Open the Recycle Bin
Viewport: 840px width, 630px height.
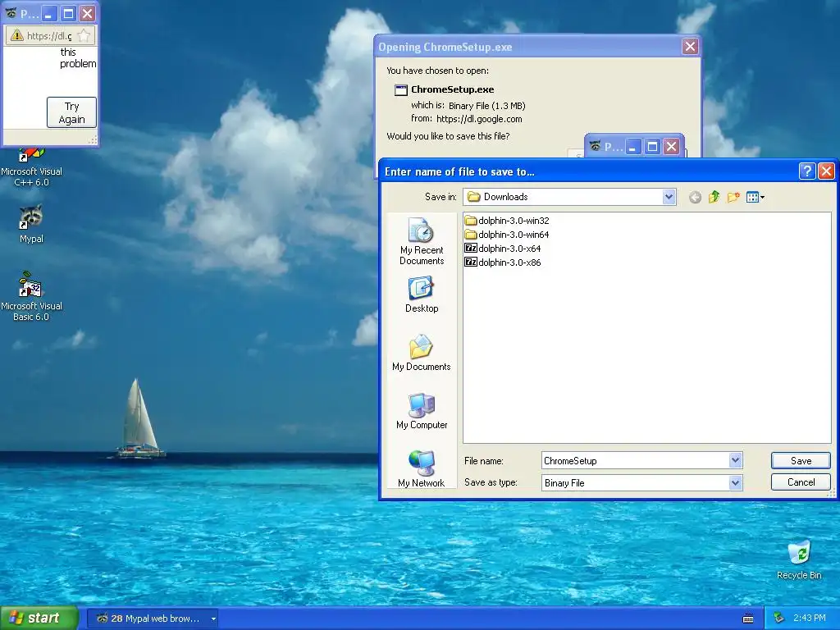799,559
